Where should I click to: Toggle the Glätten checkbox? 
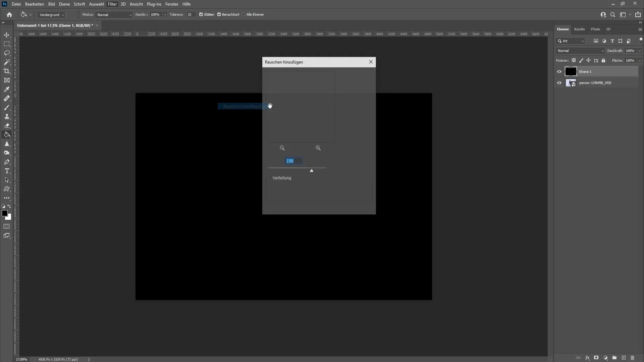pos(201,14)
